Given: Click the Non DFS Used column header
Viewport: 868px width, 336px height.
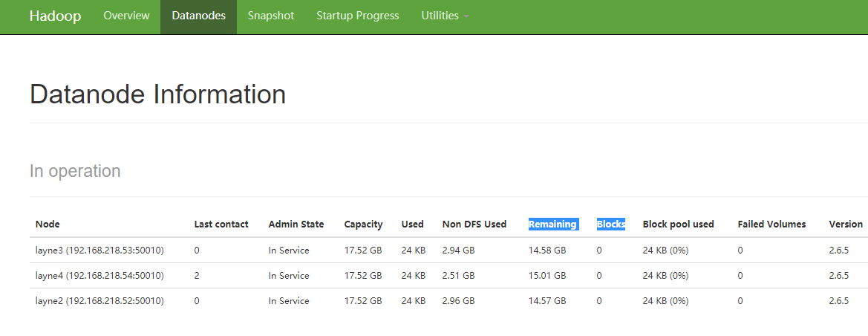Looking at the screenshot, I should coord(474,224).
